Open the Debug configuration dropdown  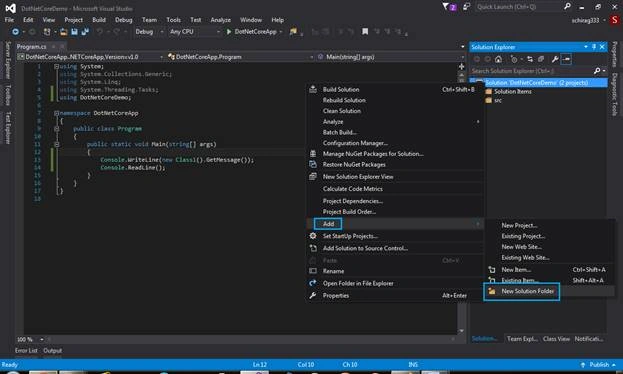click(149, 31)
